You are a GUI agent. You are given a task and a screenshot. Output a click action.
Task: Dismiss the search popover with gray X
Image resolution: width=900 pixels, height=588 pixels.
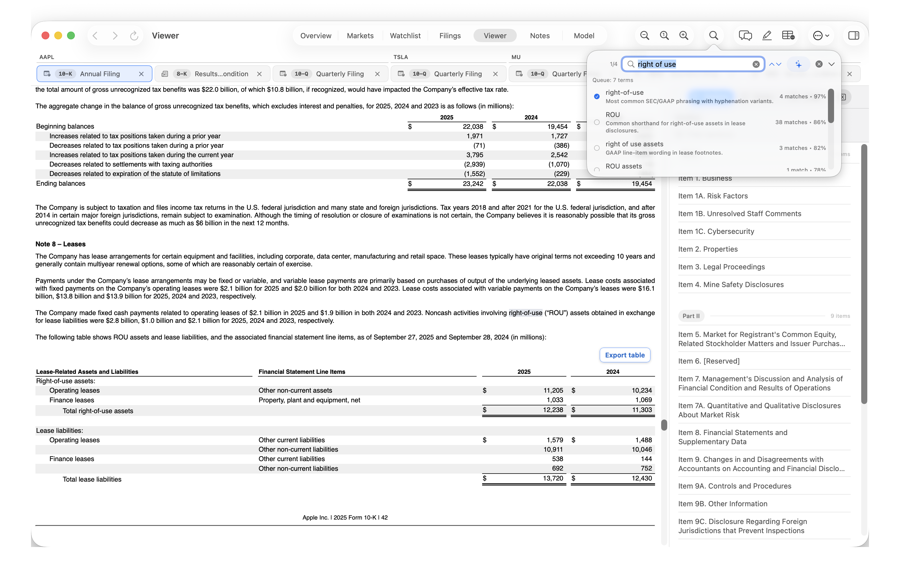pyautogui.click(x=819, y=64)
